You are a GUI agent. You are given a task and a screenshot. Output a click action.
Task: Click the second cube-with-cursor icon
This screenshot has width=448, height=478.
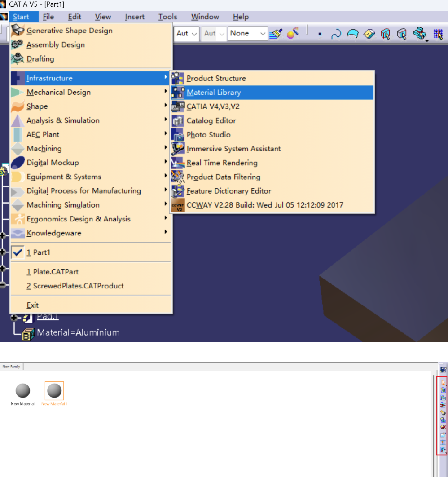click(402, 34)
